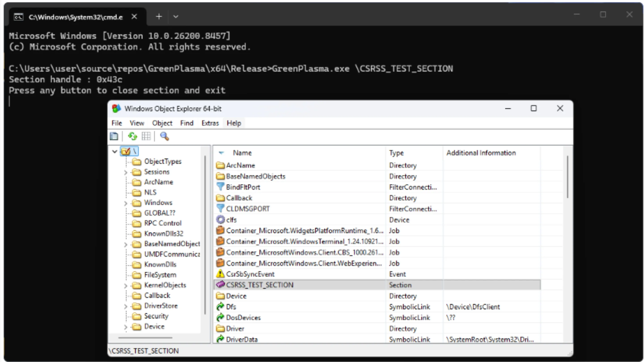Select UMDFCommunication in the tree
Screen dimensions: 644x362
point(172,254)
